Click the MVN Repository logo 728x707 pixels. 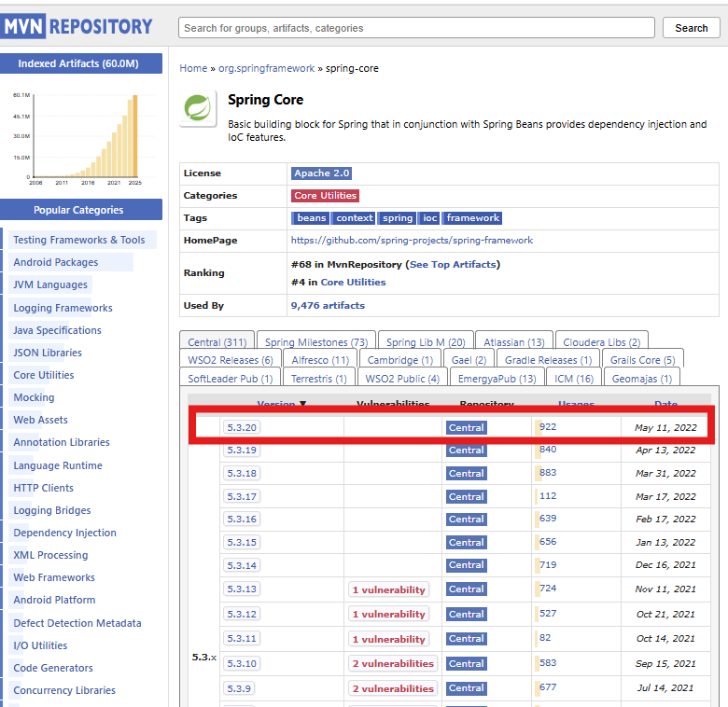(77, 26)
